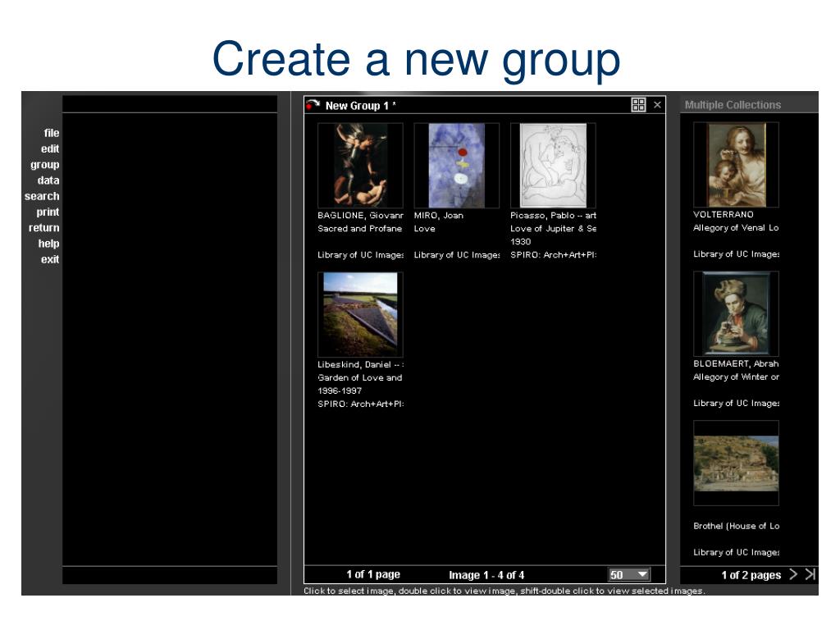Click the Garden of Love and title text

[x=360, y=377]
